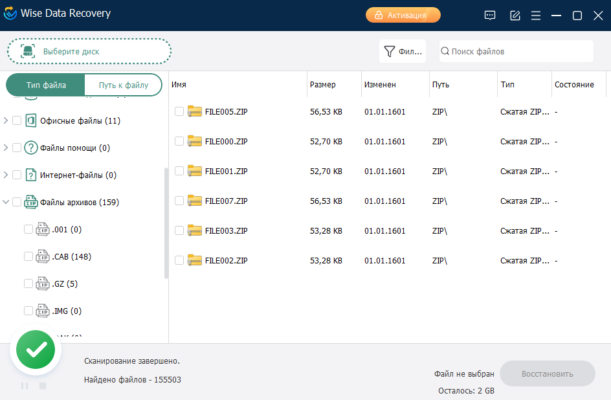The height and width of the screenshot is (400, 611).
Task: Tick the Интернет-файлы checkbox
Action: pyautogui.click(x=17, y=175)
